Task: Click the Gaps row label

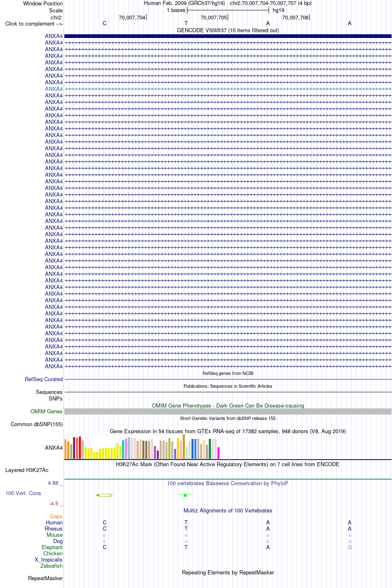Action: click(56, 517)
